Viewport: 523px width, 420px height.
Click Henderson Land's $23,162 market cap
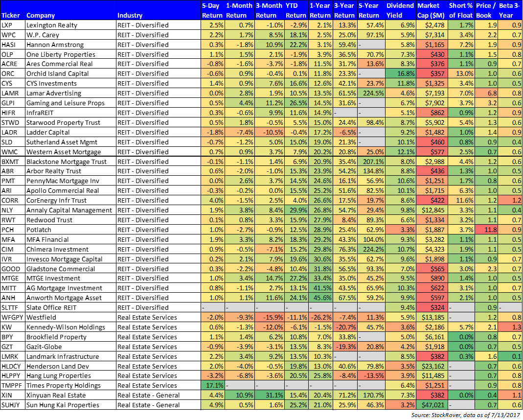[432, 366]
